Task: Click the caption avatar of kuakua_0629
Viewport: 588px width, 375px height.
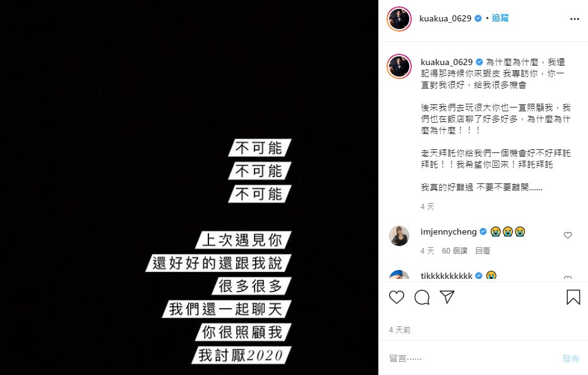Action: pyautogui.click(x=399, y=66)
